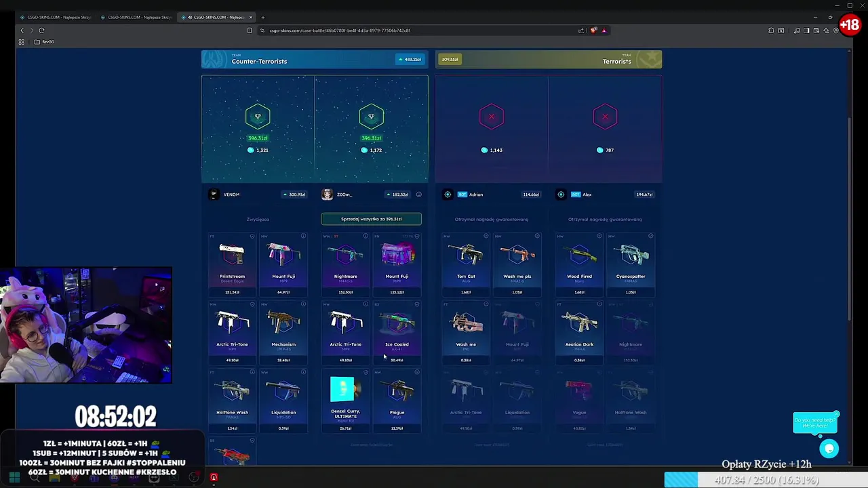
Task: Close the 'Do you need help?' chat popup
Action: 837,414
